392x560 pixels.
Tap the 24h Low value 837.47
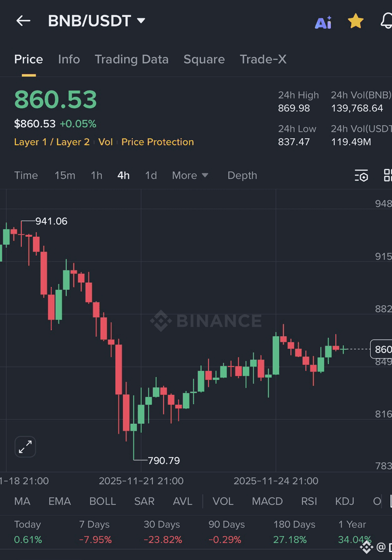pyautogui.click(x=294, y=142)
